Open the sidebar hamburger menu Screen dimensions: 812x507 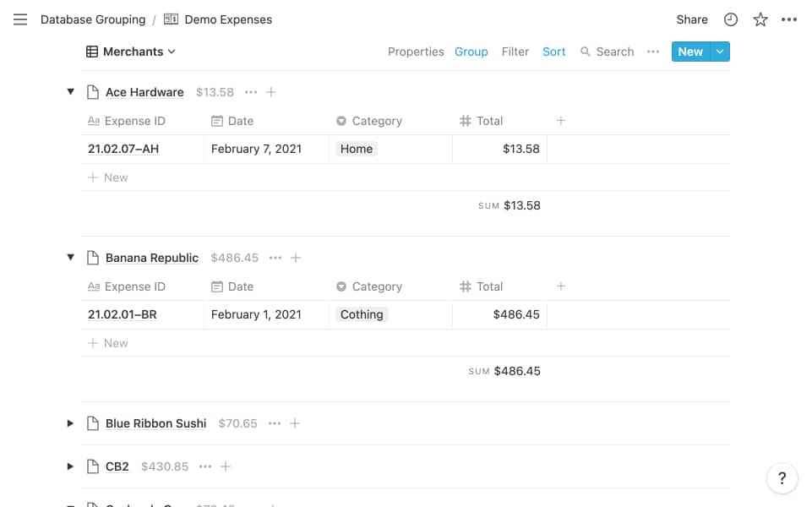[x=20, y=19]
